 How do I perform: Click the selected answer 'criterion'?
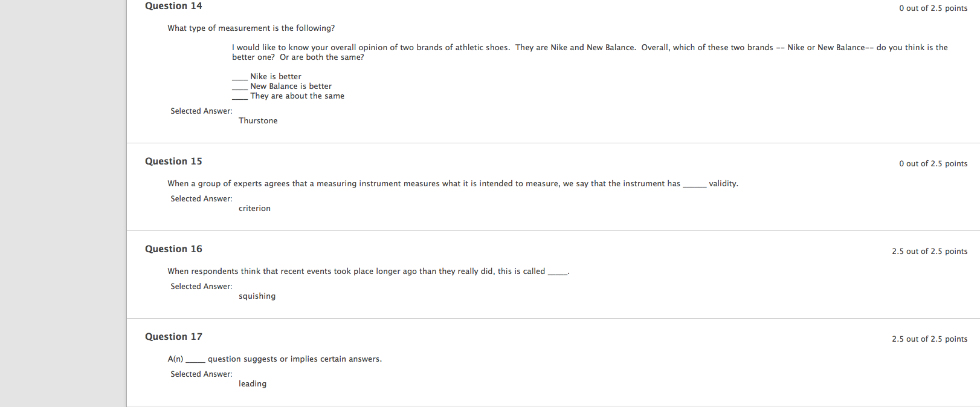click(x=254, y=209)
